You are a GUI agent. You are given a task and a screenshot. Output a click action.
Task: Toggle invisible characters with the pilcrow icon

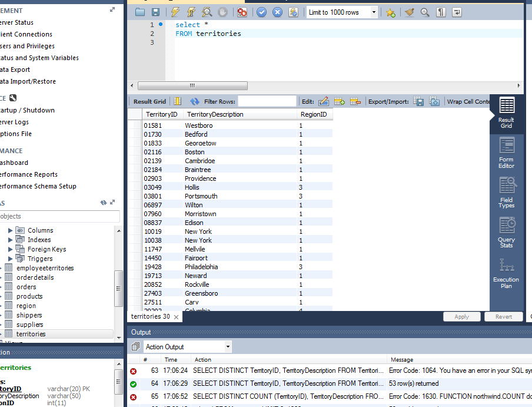pyautogui.click(x=441, y=12)
